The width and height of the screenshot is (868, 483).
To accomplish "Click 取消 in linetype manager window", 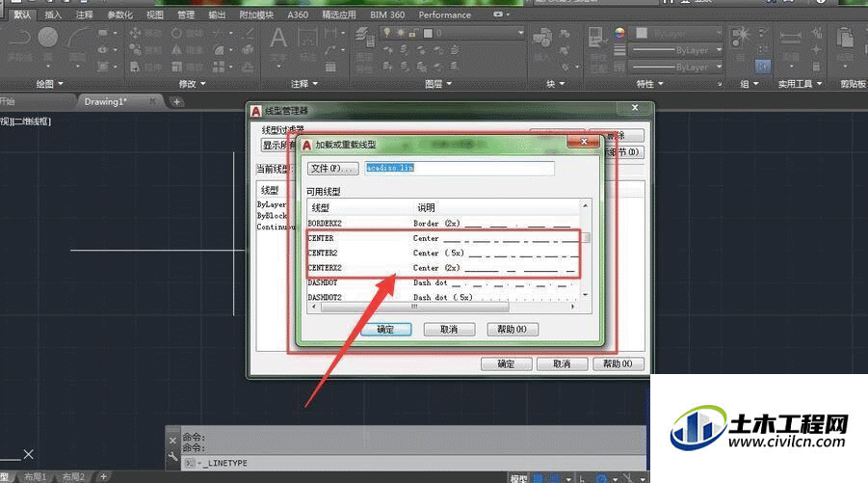I will (562, 363).
